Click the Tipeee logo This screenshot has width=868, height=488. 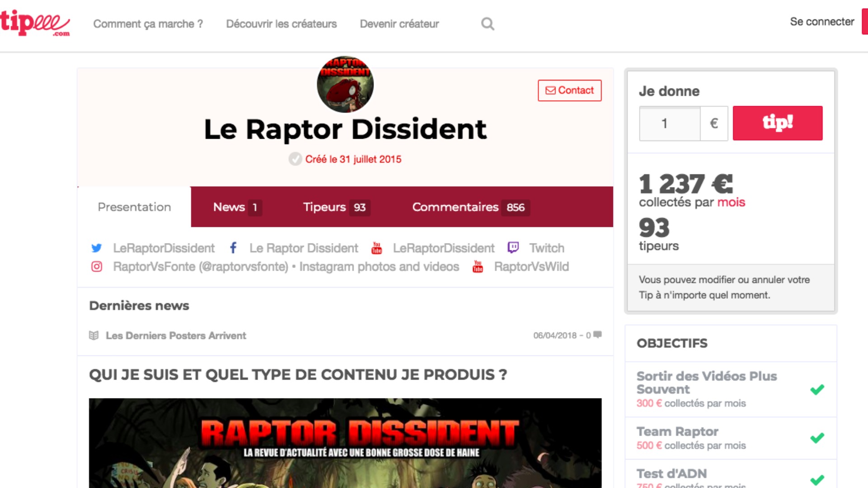(35, 23)
